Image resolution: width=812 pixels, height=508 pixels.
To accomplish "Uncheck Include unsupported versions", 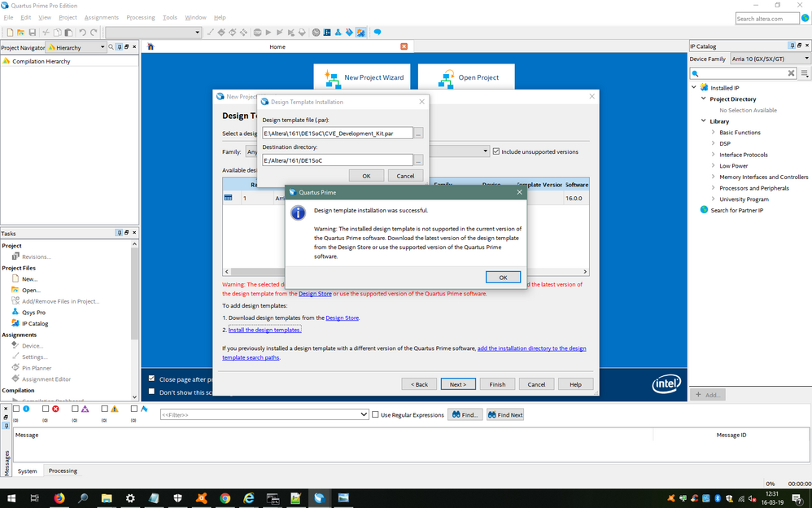I will click(496, 151).
